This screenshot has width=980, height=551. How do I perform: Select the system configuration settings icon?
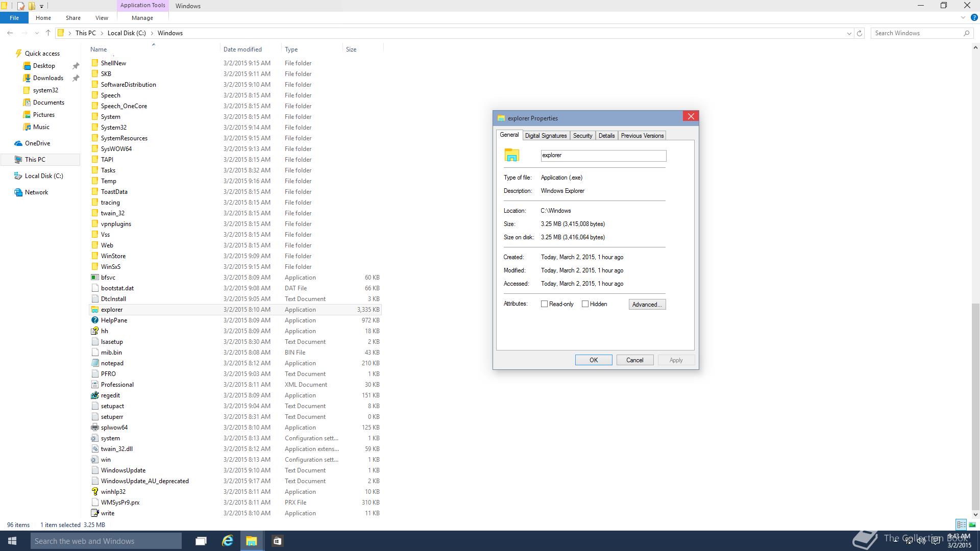click(95, 438)
